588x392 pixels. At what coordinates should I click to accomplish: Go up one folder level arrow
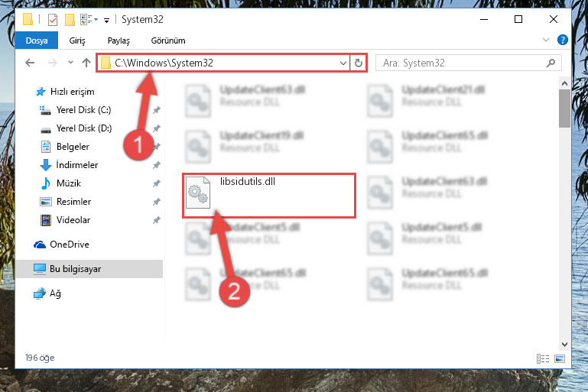click(x=86, y=63)
